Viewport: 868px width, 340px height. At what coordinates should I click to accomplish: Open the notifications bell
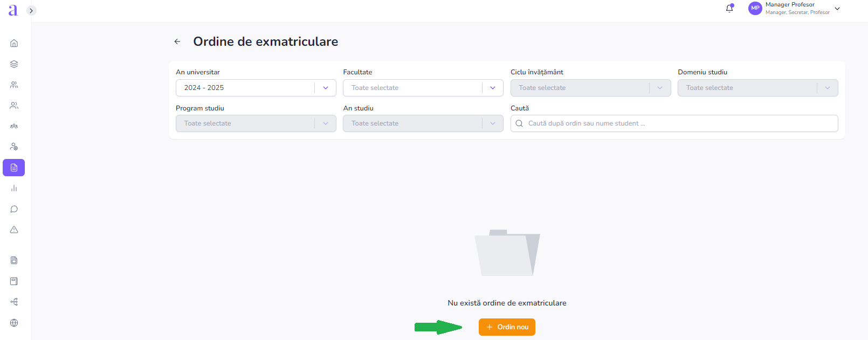tap(729, 8)
